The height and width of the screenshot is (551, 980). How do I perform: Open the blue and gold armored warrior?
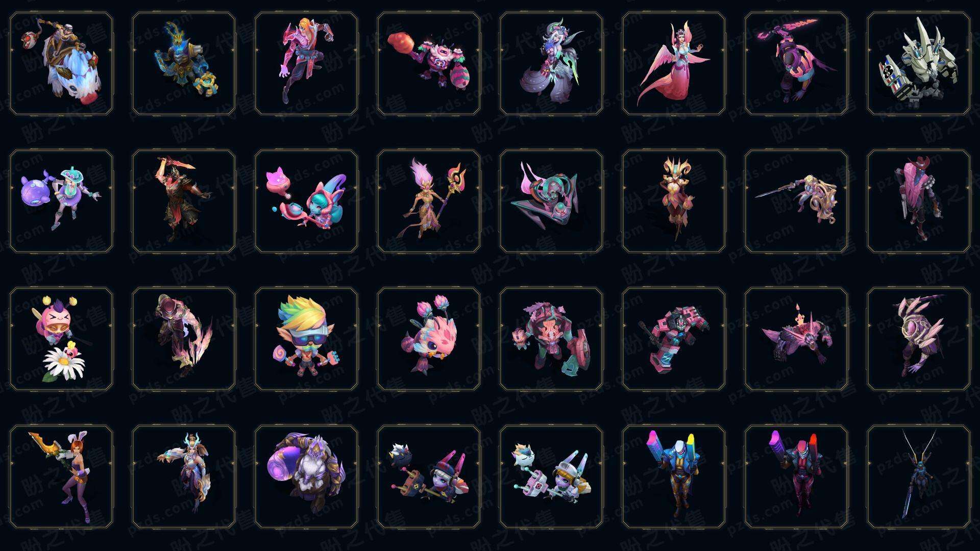[184, 64]
